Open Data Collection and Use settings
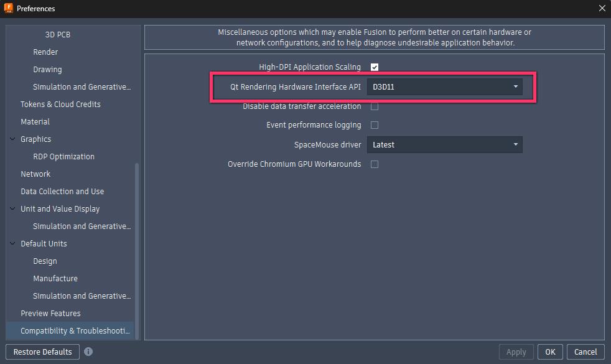 point(62,191)
